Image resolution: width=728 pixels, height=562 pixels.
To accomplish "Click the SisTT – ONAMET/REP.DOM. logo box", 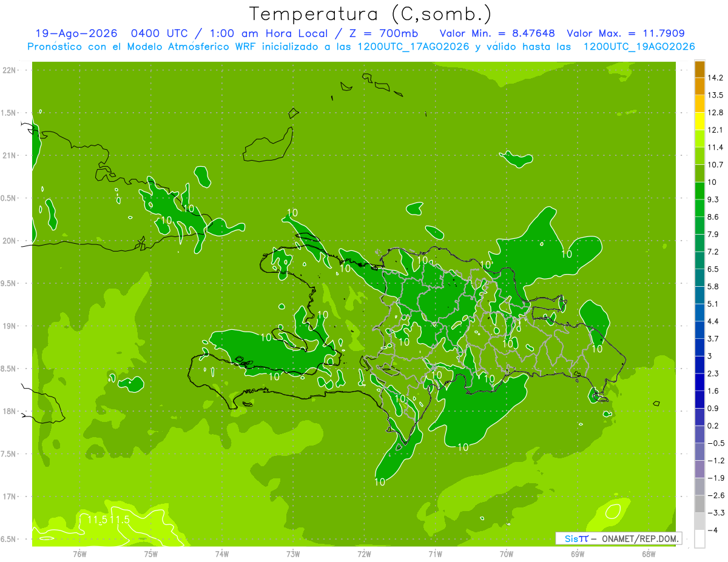I will [618, 538].
